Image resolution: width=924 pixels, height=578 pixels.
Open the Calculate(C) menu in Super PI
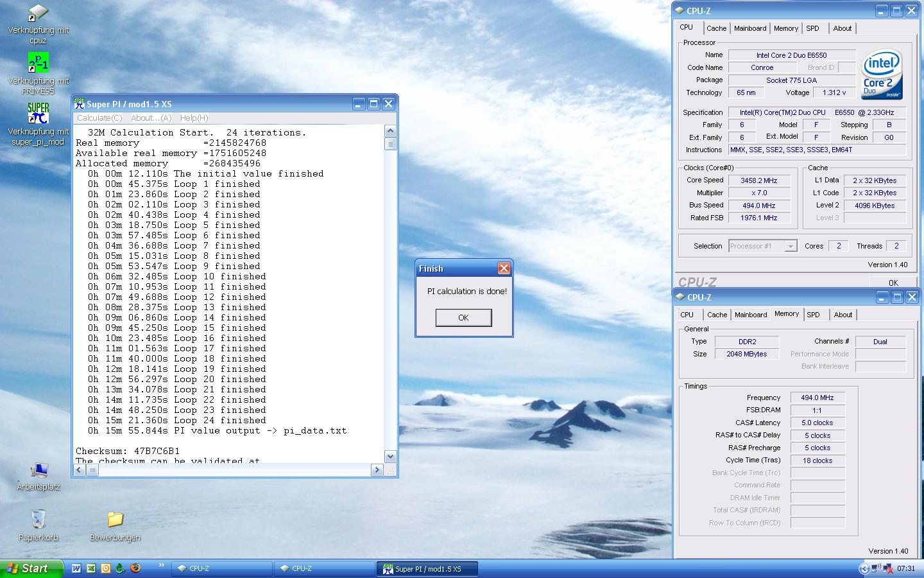(x=99, y=118)
